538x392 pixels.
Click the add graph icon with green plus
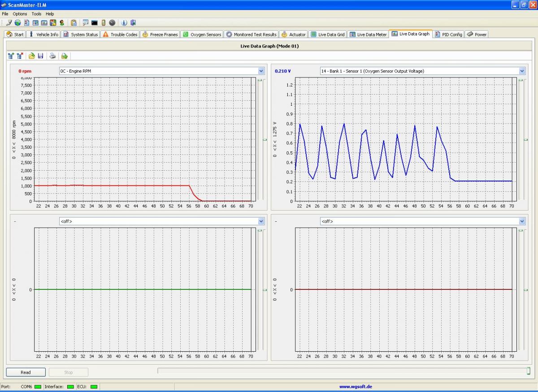click(11, 56)
